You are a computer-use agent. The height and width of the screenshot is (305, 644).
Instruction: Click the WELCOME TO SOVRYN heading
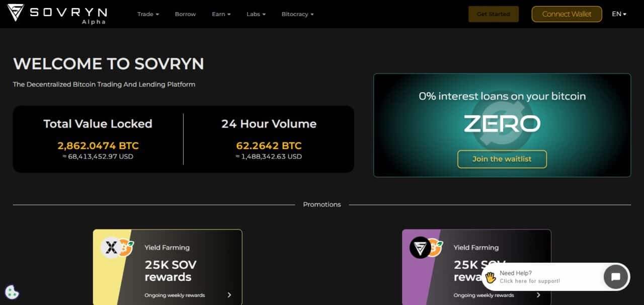[x=109, y=64]
